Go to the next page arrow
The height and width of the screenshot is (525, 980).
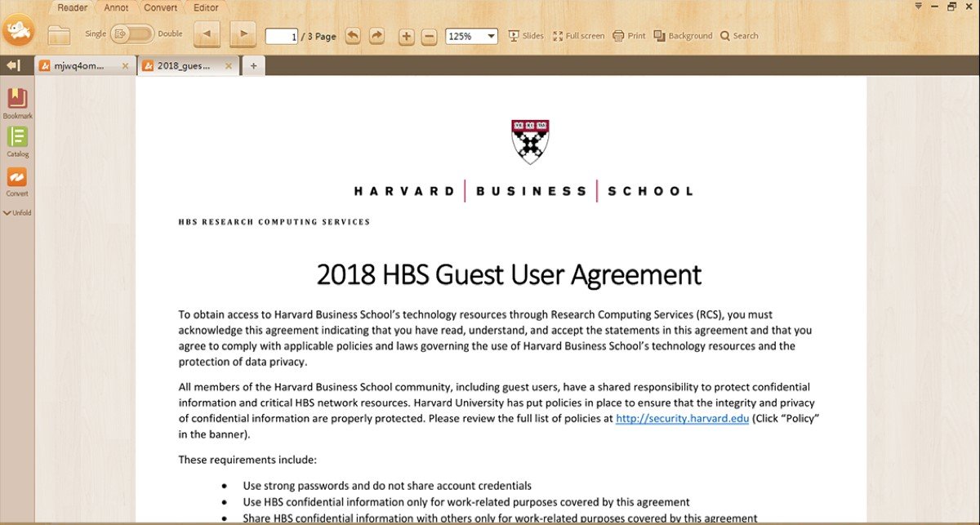tap(243, 34)
